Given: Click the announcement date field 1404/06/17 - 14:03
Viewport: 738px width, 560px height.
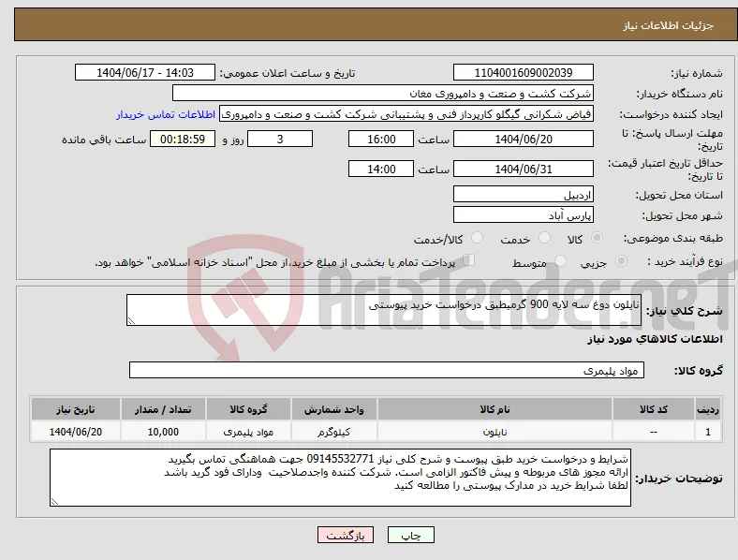Looking at the screenshot, I should (x=145, y=72).
